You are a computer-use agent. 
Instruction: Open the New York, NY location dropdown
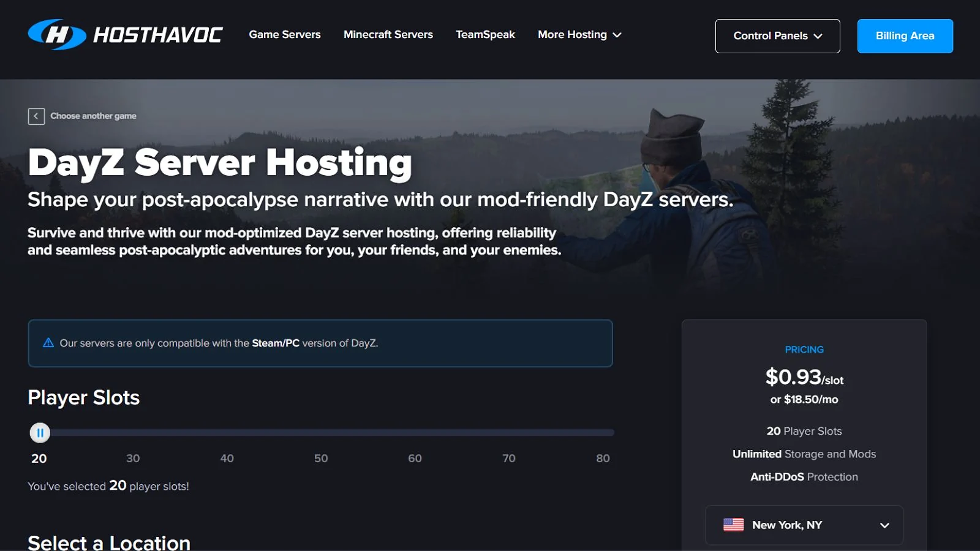point(804,525)
